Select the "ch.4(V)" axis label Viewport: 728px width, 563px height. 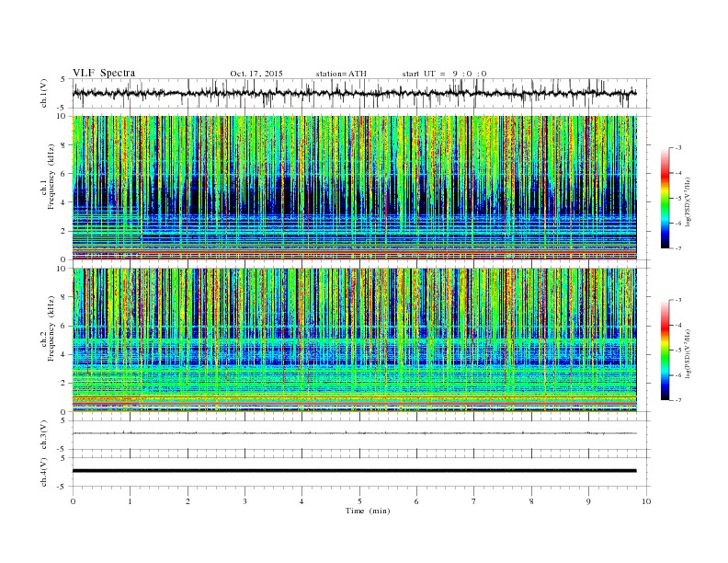point(44,472)
